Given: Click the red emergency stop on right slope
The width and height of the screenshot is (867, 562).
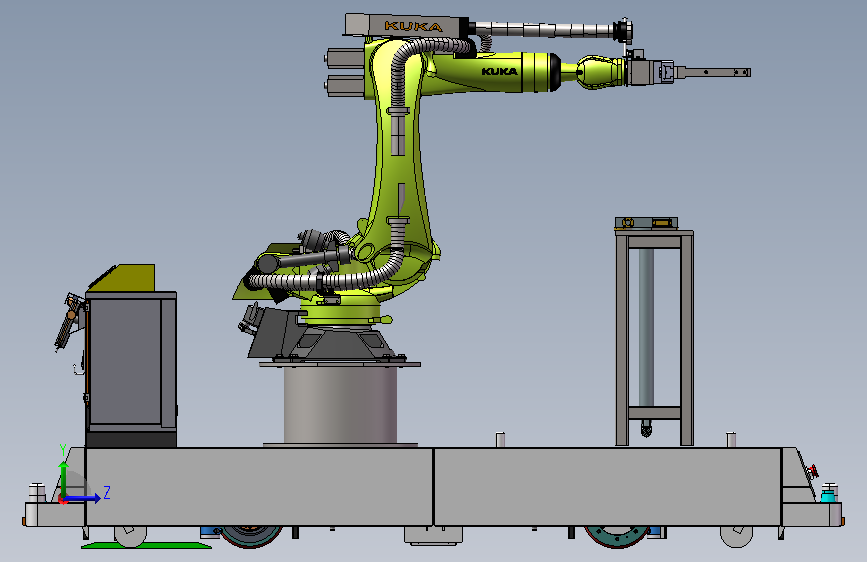Looking at the screenshot, I should pyautogui.click(x=812, y=472).
